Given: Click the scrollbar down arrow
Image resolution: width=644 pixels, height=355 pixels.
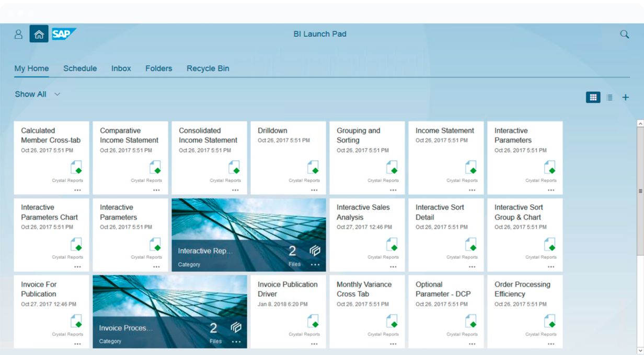Looking at the screenshot, I should 640,350.
